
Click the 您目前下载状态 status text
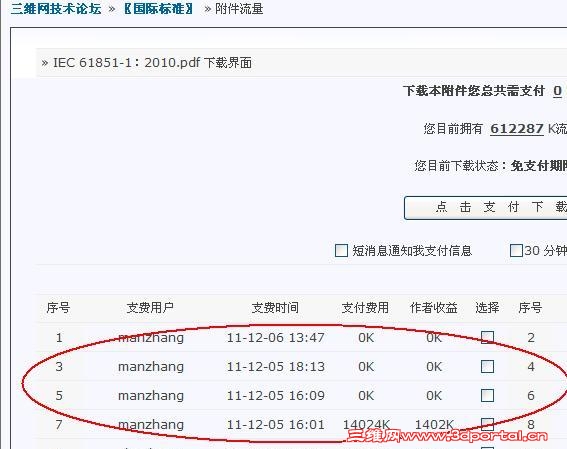coord(456,166)
